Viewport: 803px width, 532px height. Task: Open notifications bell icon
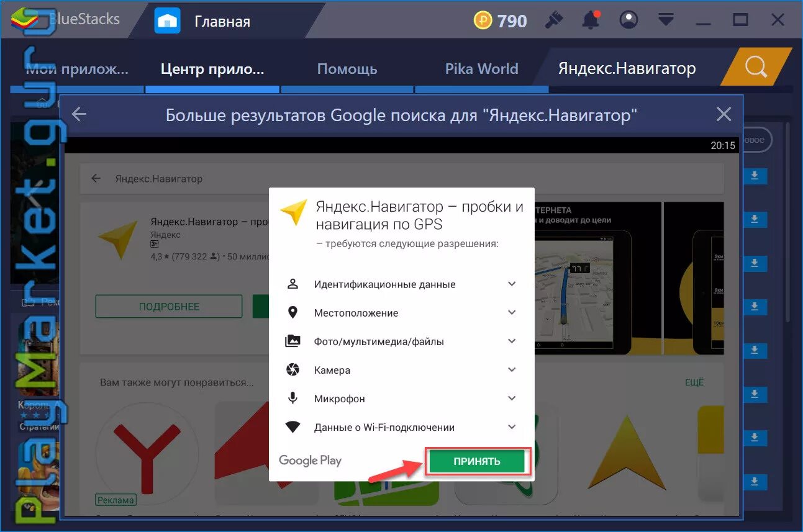[x=591, y=20]
